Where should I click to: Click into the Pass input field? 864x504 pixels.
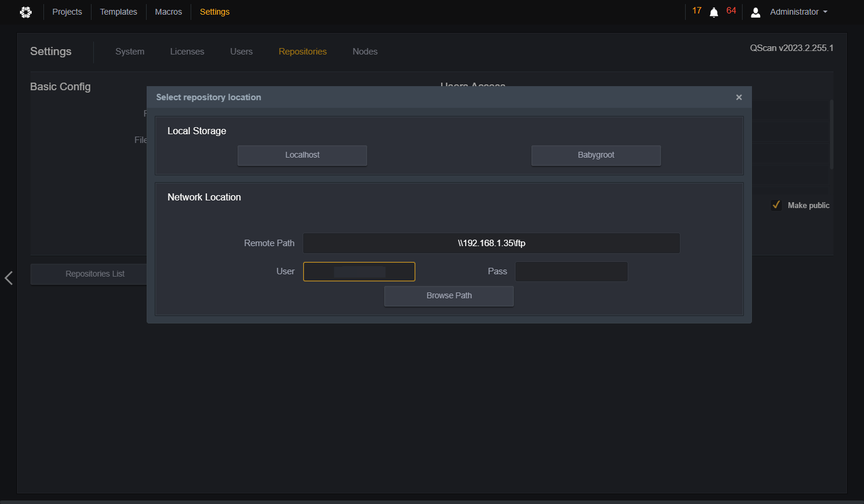tap(571, 271)
